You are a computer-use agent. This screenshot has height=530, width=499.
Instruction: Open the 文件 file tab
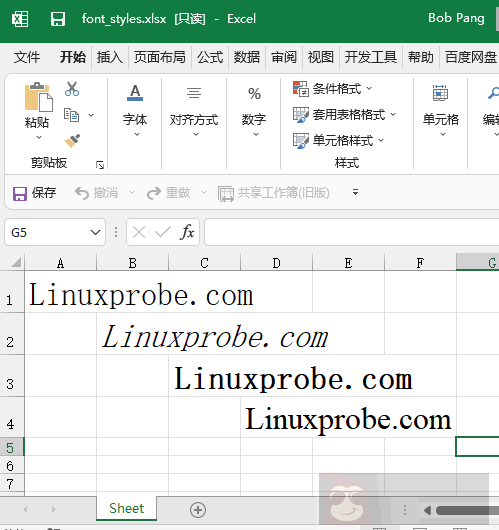click(27, 57)
